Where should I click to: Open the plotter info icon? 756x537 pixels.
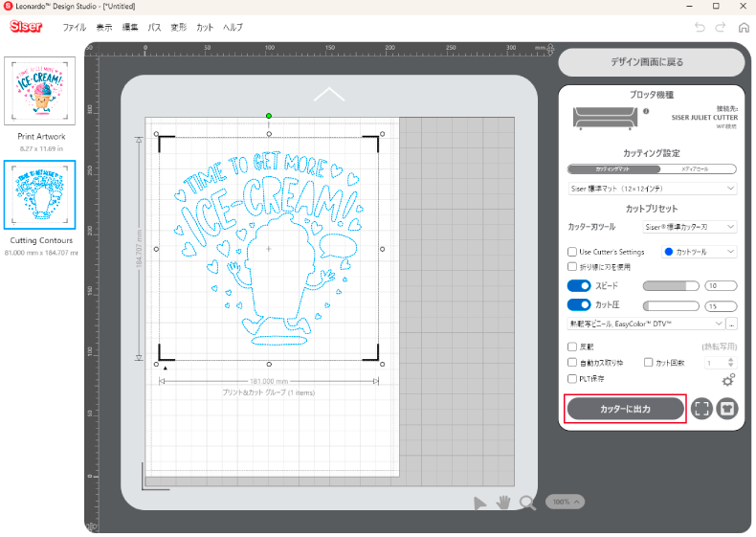click(x=646, y=111)
